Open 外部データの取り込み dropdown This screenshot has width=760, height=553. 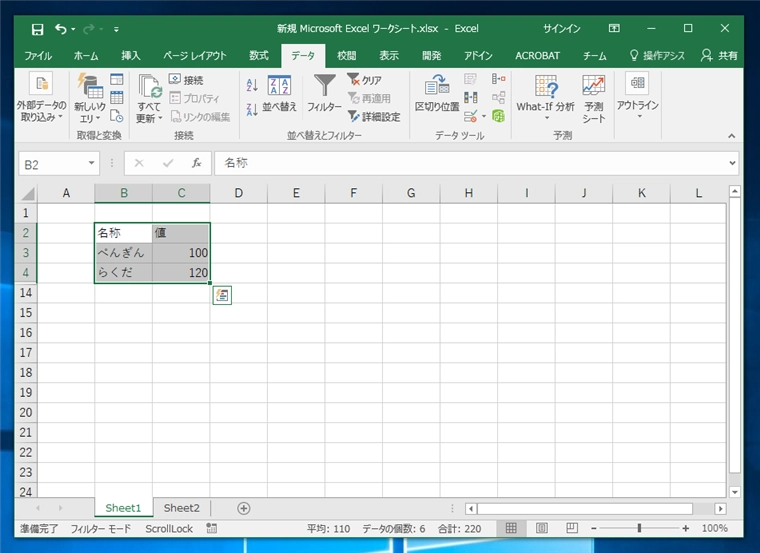click(41, 97)
